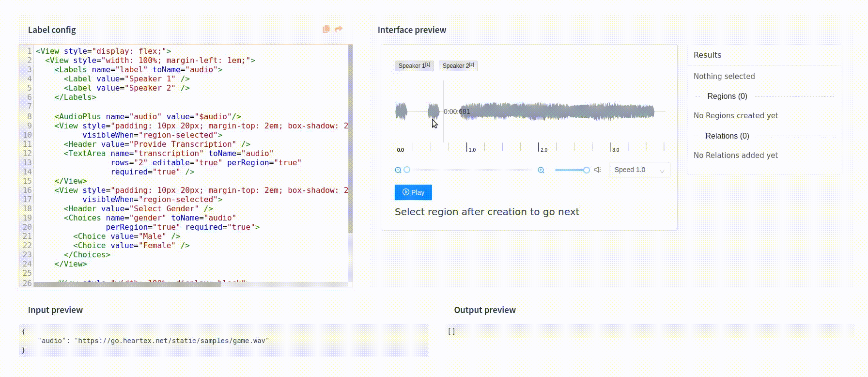Select the Speaker 1 label

[414, 66]
